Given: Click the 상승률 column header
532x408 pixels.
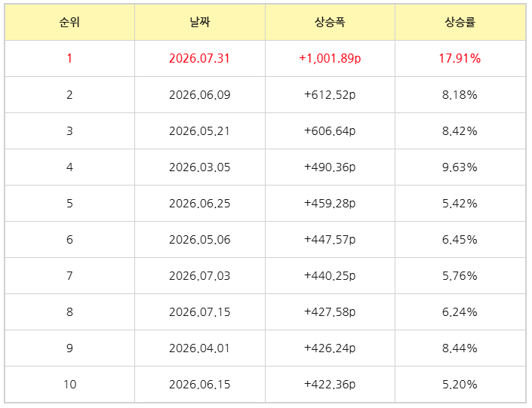Looking at the screenshot, I should [460, 23].
